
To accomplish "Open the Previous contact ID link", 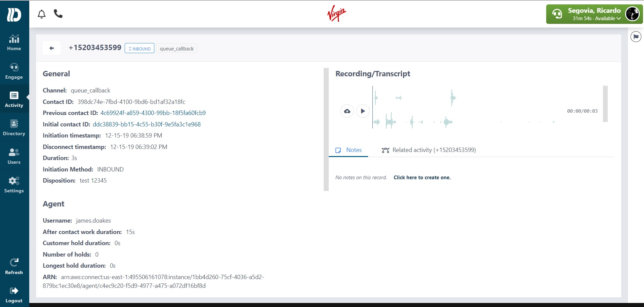I will point(153,113).
